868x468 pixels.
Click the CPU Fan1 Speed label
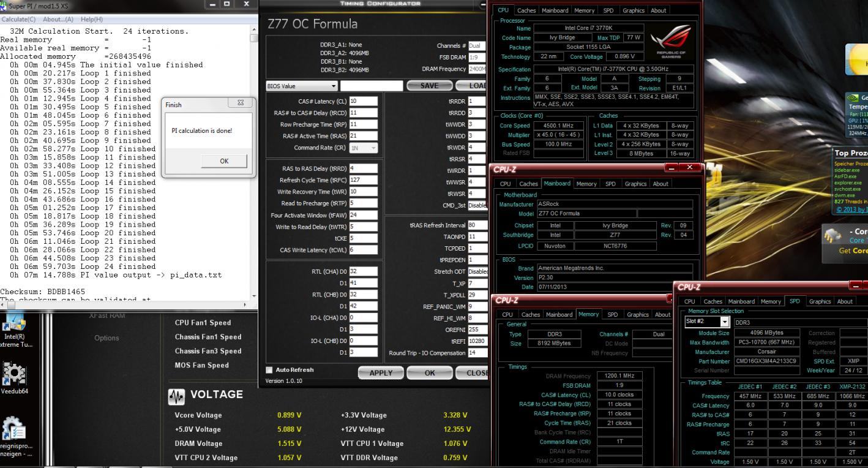pos(203,323)
